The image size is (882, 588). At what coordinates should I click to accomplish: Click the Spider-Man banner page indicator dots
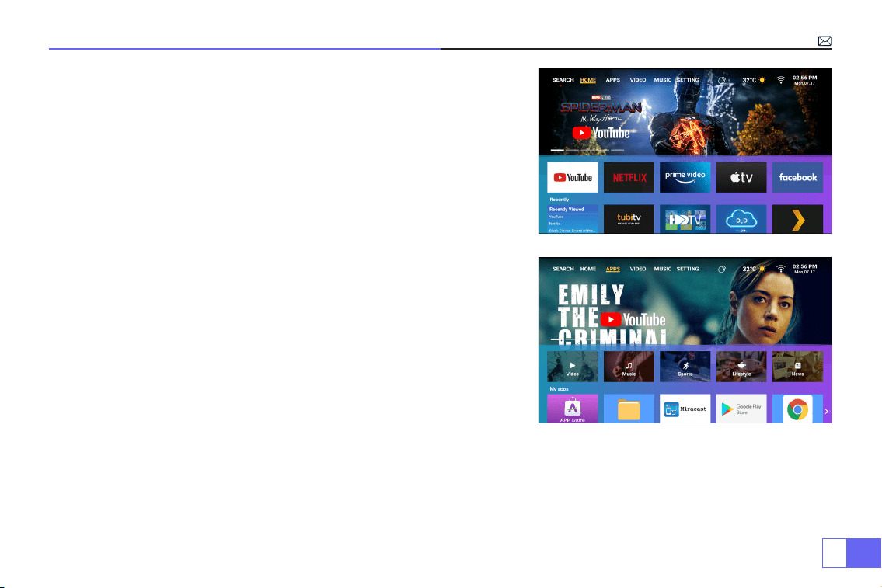587,150
